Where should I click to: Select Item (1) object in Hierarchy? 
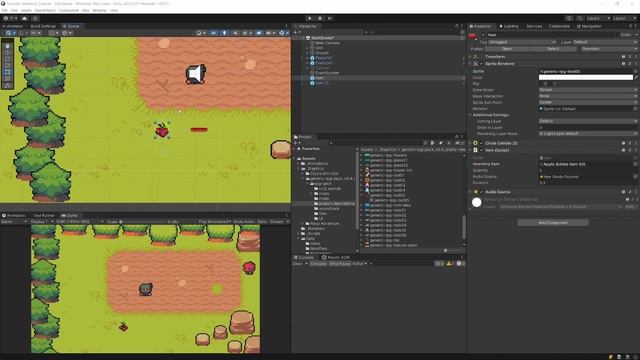point(322,83)
